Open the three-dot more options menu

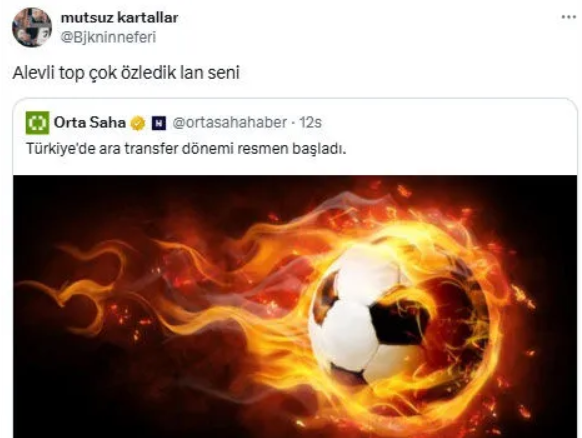pos(568,17)
